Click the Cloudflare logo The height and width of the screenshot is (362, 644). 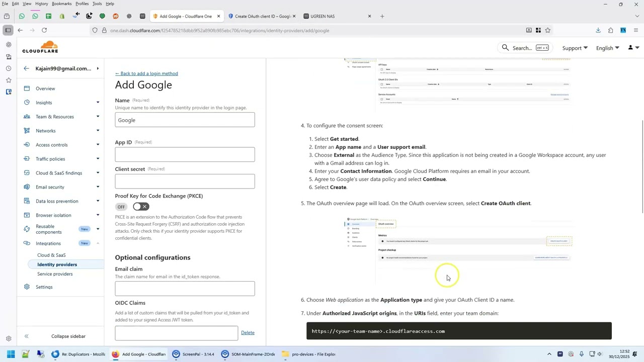point(40,48)
